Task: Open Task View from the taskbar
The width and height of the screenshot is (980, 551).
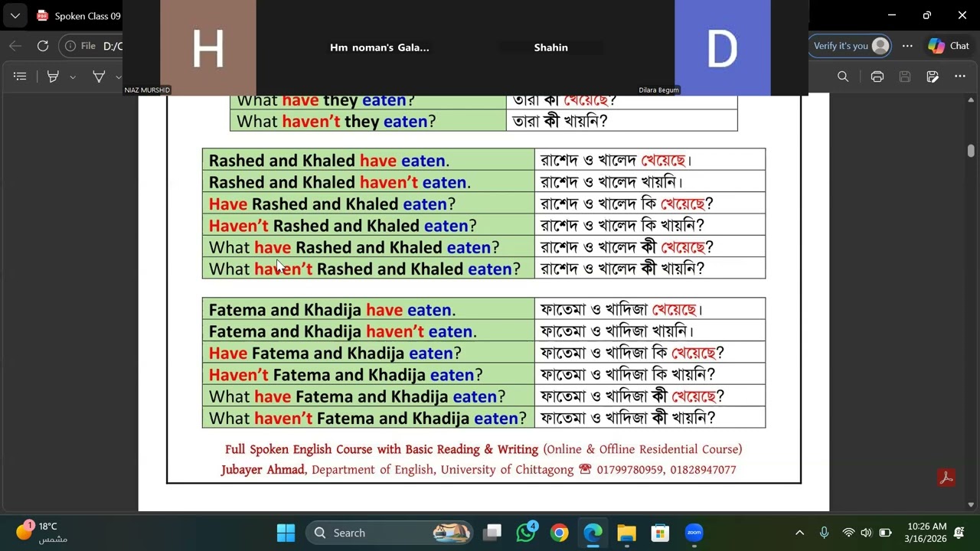Action: coord(492,533)
